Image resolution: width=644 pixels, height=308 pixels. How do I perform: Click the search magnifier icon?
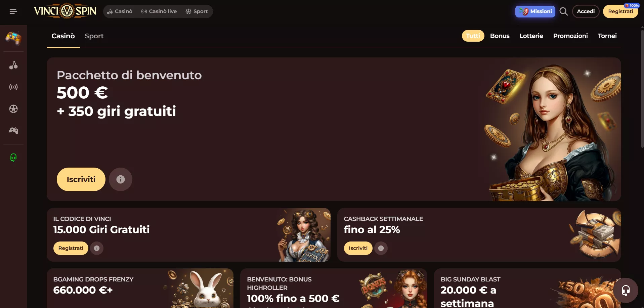point(563,11)
